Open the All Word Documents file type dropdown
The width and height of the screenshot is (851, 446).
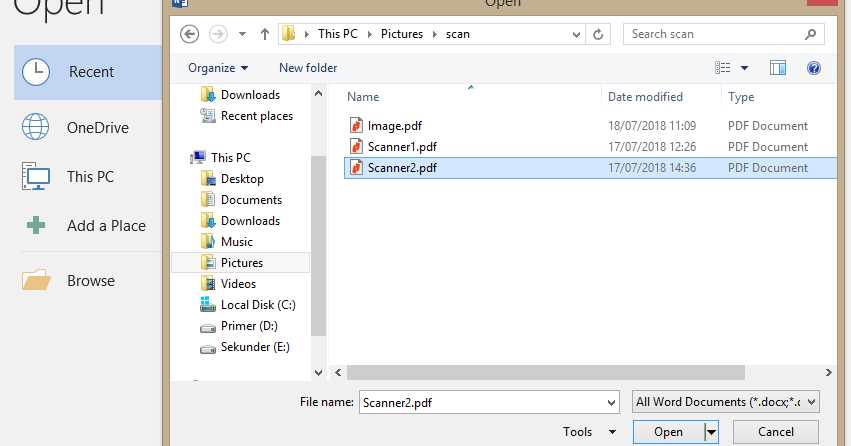click(726, 402)
